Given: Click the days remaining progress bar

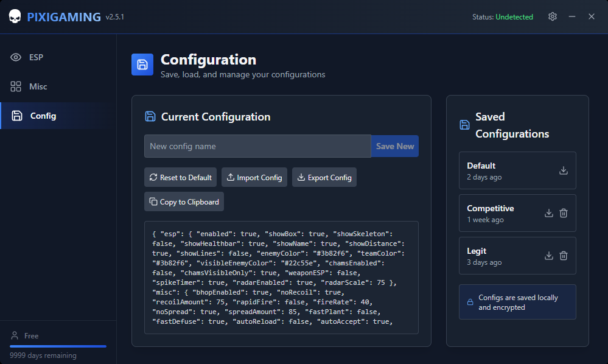Looking at the screenshot, I should pos(58,346).
